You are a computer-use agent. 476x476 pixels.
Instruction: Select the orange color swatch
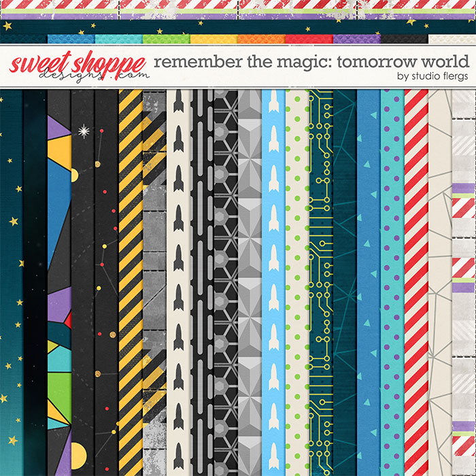click(x=262, y=39)
